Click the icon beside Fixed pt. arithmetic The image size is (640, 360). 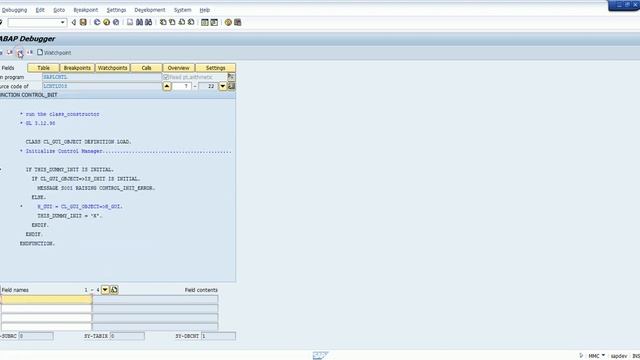231,77
